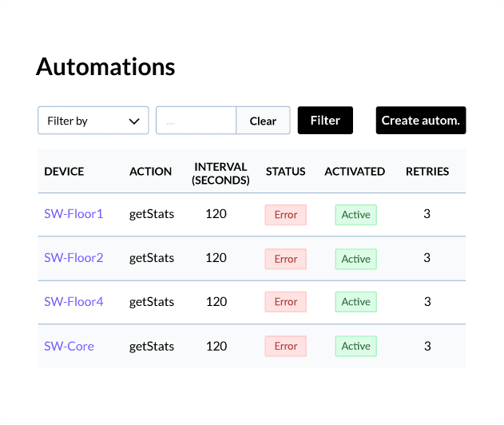Open the SW-Floor4 device link
This screenshot has height=425, width=504.
coord(73,302)
